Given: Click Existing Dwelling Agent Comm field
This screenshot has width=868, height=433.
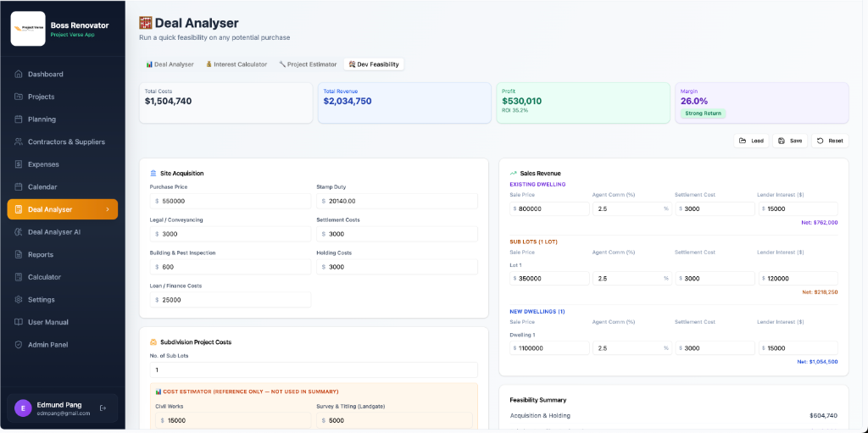Looking at the screenshot, I should [x=632, y=208].
